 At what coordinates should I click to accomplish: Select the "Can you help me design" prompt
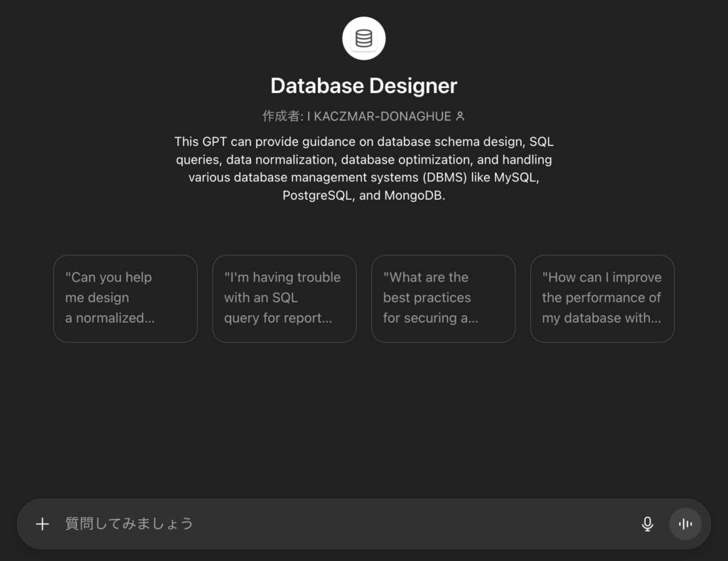125,298
